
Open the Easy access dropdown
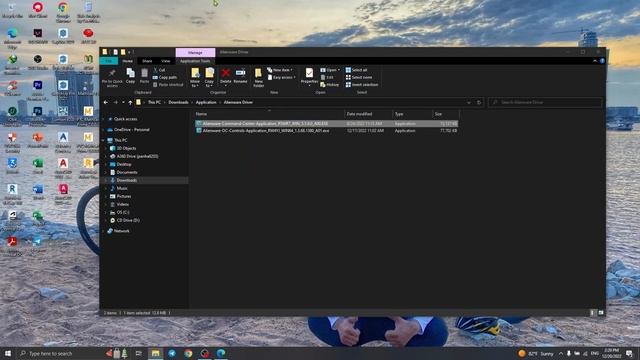tap(282, 78)
